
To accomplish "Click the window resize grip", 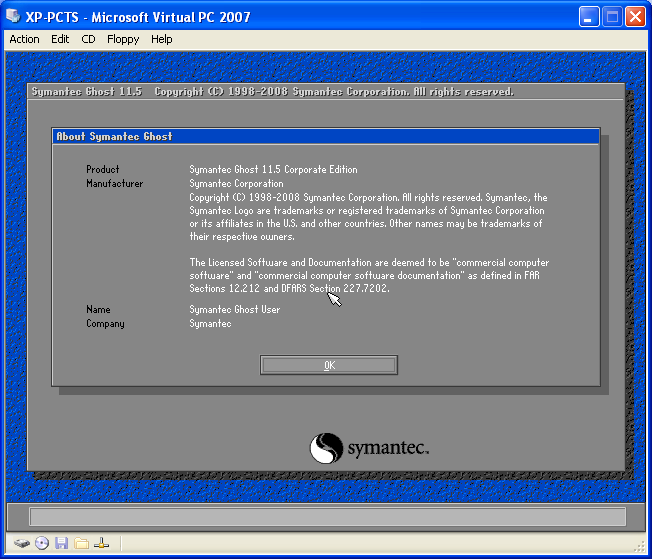I will (641, 547).
